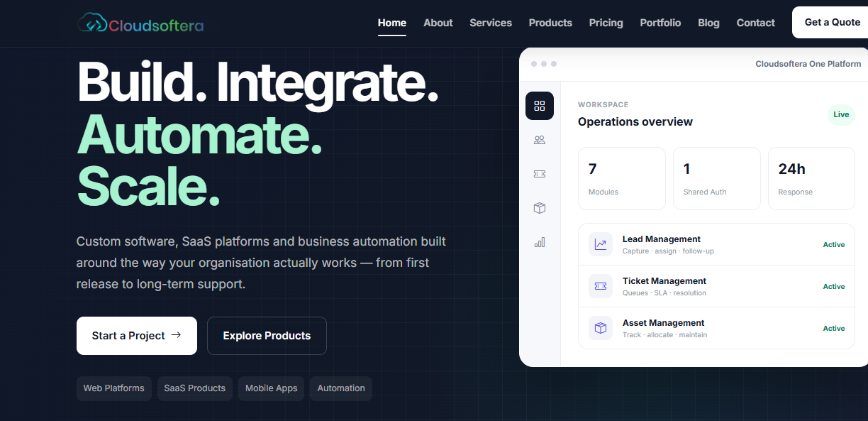Viewport: 868px width, 421px height.
Task: Click 'Capture · assign · follow-up' text
Action: [668, 251]
